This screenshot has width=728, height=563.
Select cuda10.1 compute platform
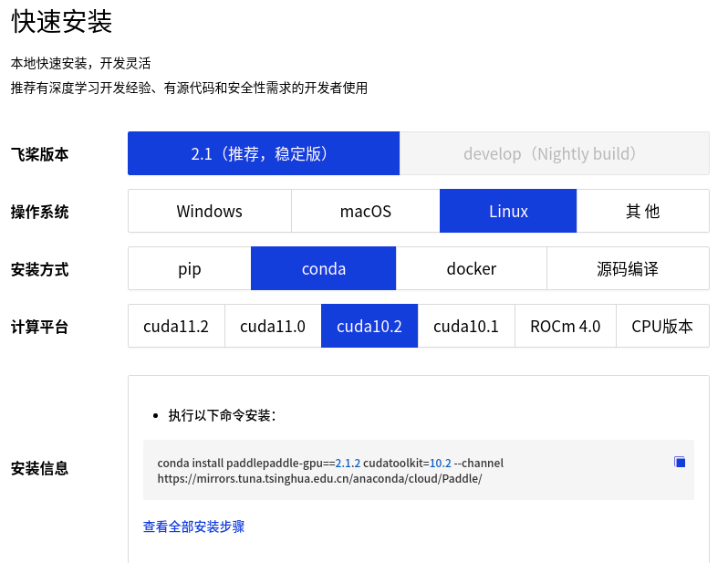point(466,326)
